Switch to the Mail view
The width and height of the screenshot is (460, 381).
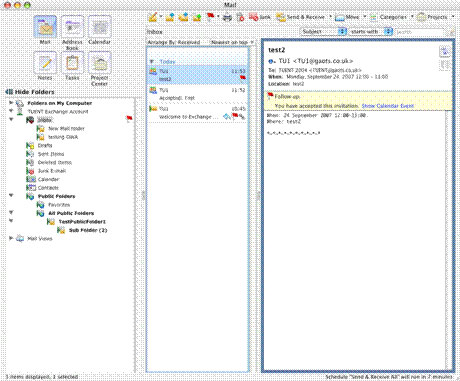click(45, 30)
